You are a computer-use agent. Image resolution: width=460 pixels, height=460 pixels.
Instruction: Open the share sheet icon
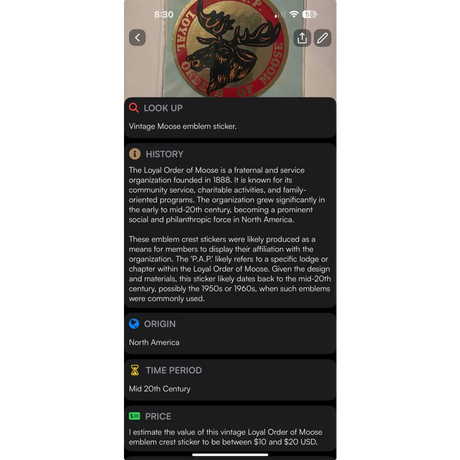[x=302, y=38]
